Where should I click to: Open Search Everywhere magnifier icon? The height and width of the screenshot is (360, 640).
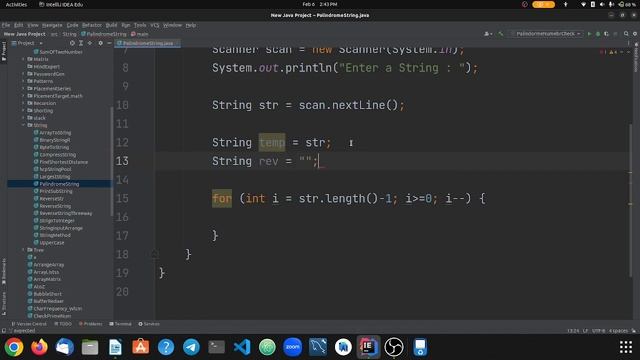pos(626,34)
